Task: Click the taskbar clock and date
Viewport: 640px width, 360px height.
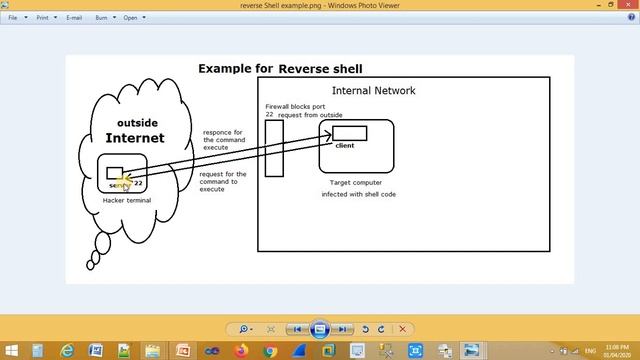Action: 617,351
